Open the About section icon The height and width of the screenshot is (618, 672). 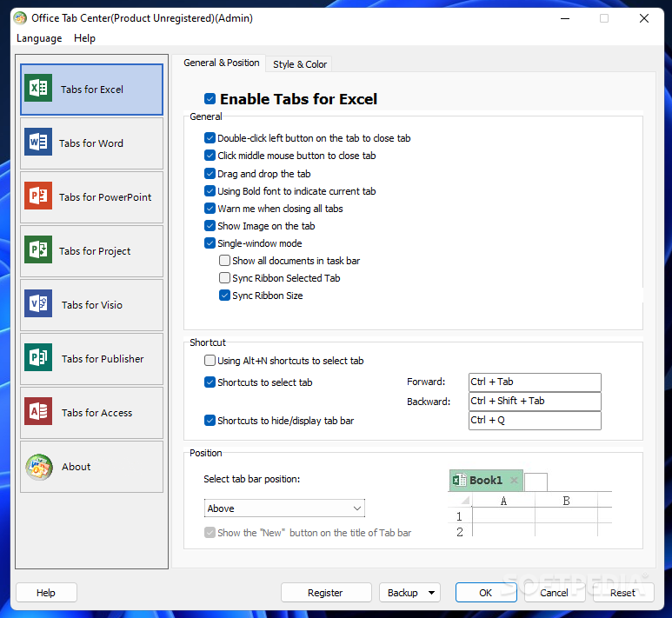pyautogui.click(x=39, y=467)
